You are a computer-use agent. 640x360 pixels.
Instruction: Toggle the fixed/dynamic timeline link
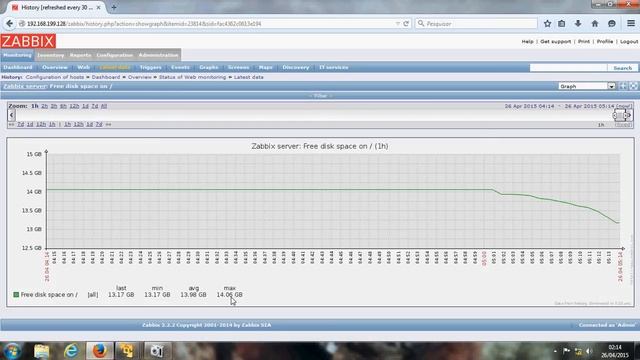(x=623, y=125)
